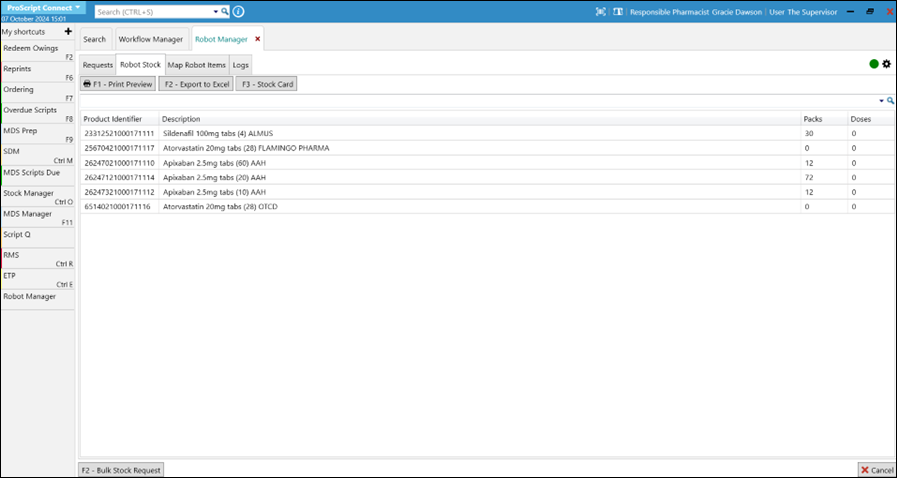Viewport: 897px width, 478px height.
Task: Select Atorvastatin 20mg tabs (28) FLAMINGO PHARMA row
Action: [x=487, y=148]
